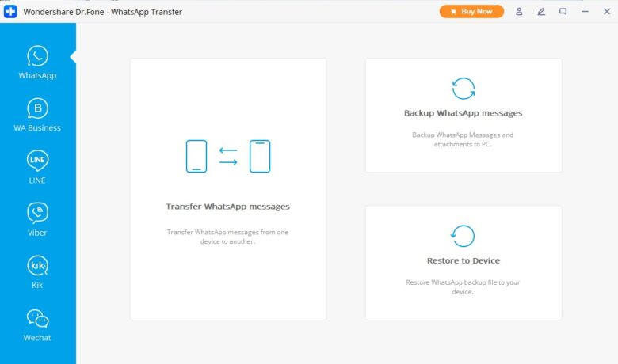Click the Restore counterclockwise arrow icon
Screen dimensions: 618x364
click(463, 236)
